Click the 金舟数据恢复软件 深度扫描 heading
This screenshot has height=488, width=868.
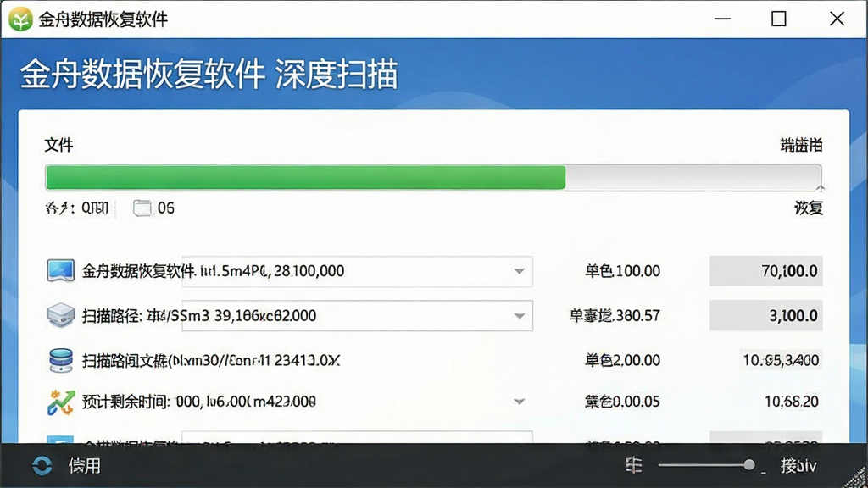pos(209,75)
